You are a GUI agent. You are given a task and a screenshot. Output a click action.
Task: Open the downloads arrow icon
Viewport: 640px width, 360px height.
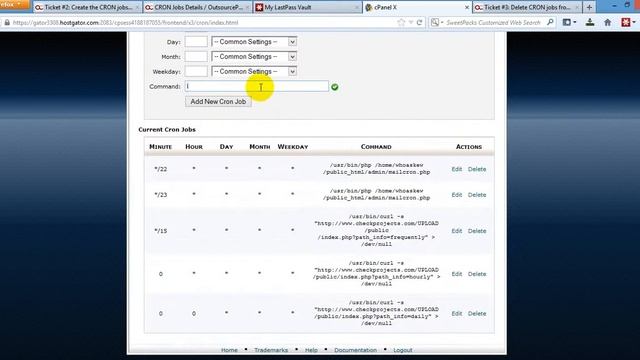pos(590,22)
